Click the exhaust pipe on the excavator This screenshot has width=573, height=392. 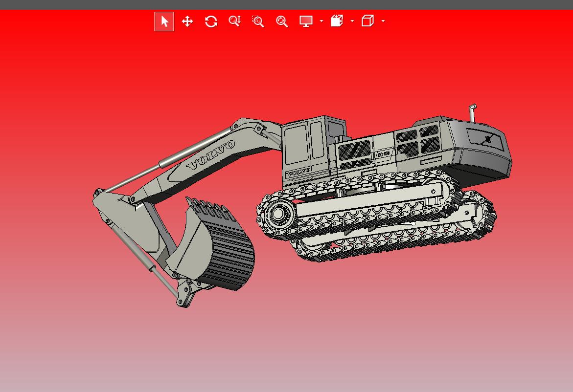point(472,113)
